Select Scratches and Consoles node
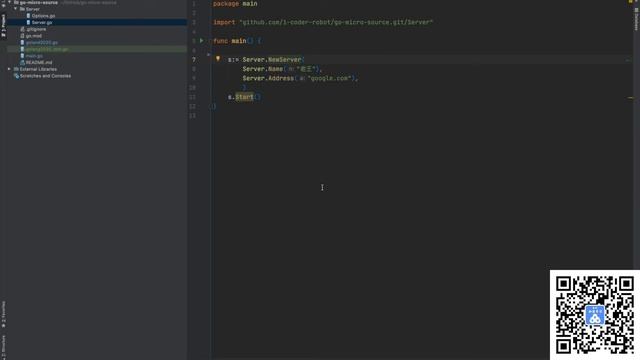The image size is (640, 360). [x=45, y=76]
